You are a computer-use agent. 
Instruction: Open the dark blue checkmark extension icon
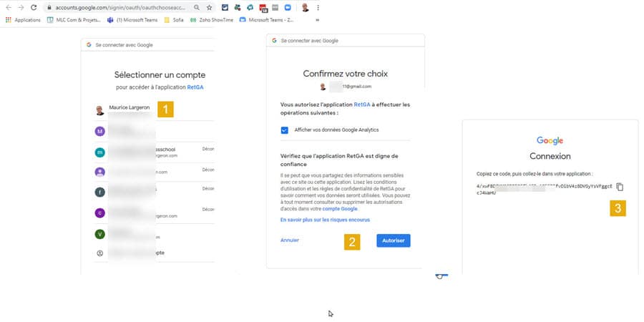[x=225, y=7]
